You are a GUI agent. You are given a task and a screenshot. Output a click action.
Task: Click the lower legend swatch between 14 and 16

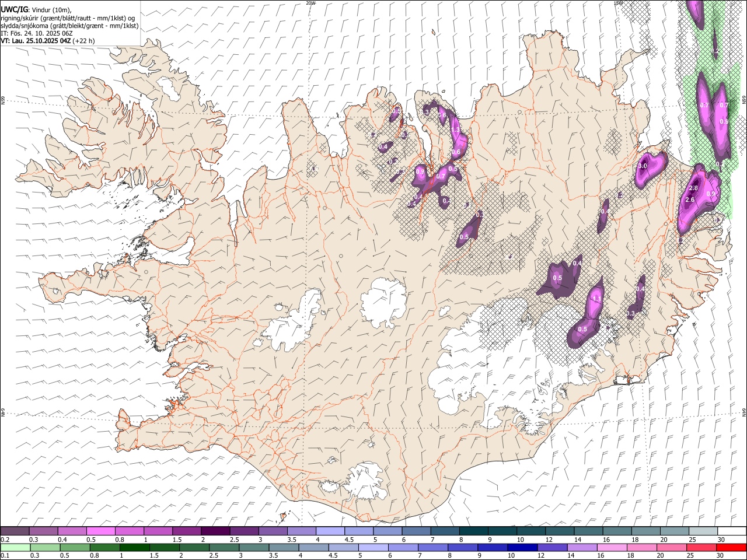(x=582, y=547)
